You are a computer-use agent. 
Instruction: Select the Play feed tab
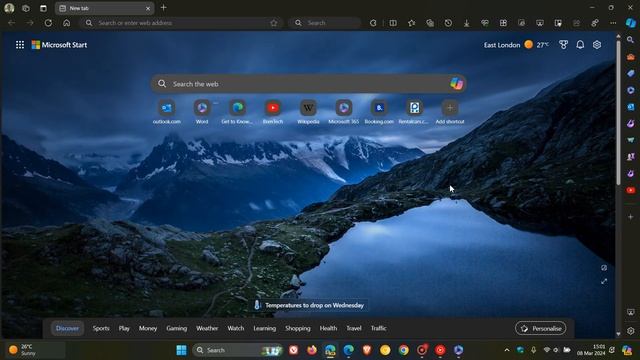[124, 328]
